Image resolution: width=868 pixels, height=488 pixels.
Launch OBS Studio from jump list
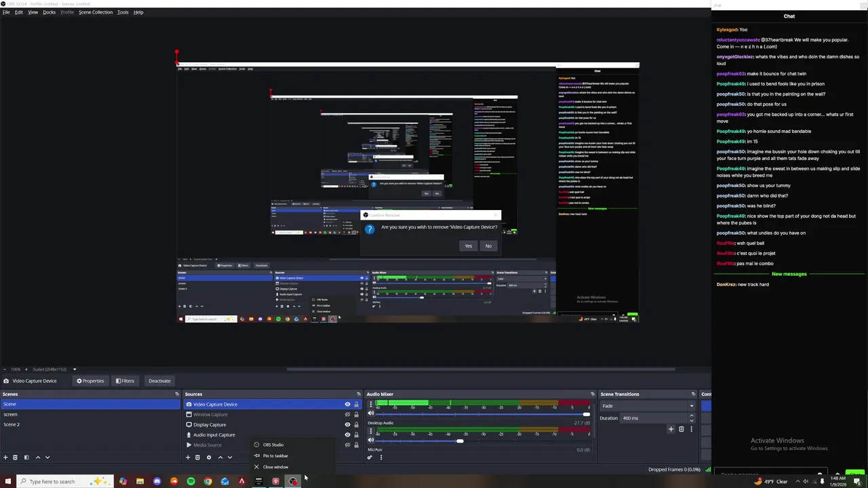(293, 445)
